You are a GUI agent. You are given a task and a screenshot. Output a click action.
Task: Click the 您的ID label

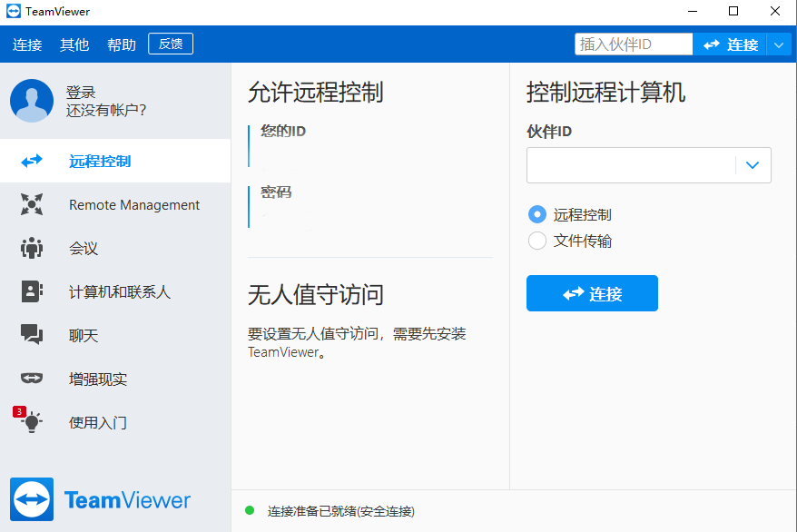(x=283, y=131)
